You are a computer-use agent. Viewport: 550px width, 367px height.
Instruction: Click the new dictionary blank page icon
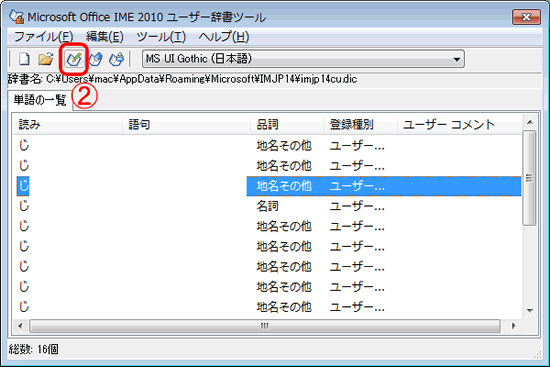click(24, 59)
